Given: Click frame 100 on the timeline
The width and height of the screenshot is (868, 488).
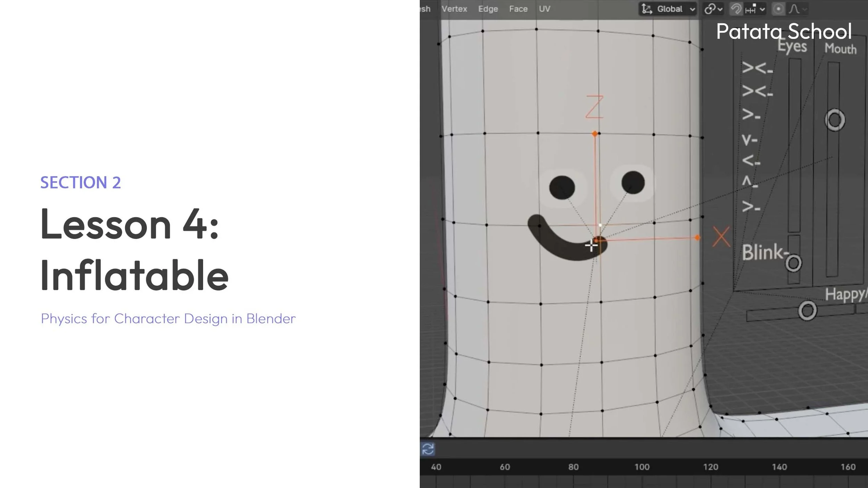Looking at the screenshot, I should pyautogui.click(x=642, y=467).
